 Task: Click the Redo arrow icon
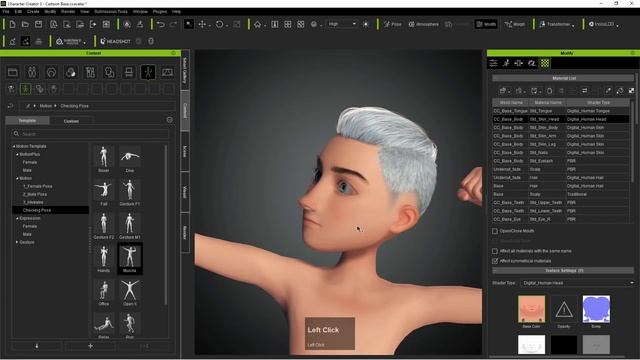(x=173, y=24)
